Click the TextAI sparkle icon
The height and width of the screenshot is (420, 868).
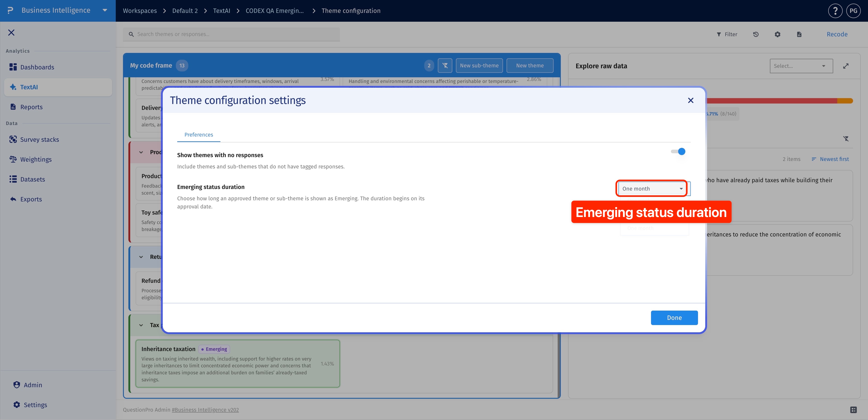click(x=13, y=87)
